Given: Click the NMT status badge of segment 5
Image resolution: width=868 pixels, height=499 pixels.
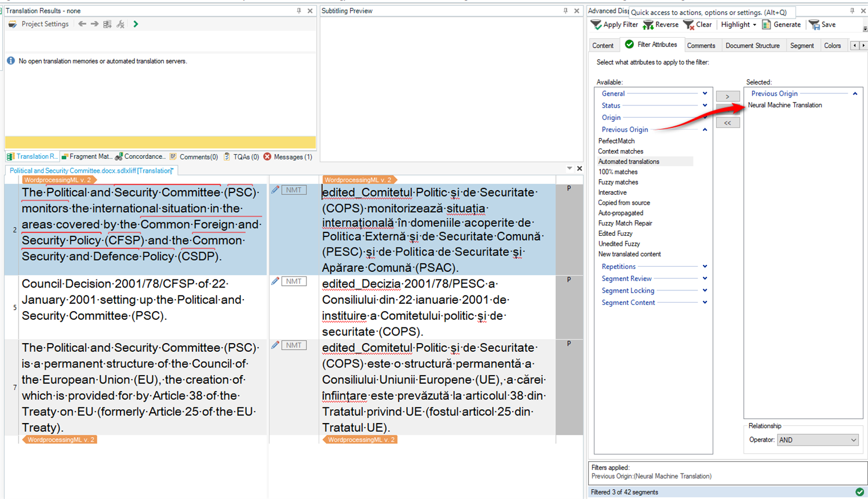Looking at the screenshot, I should (294, 281).
